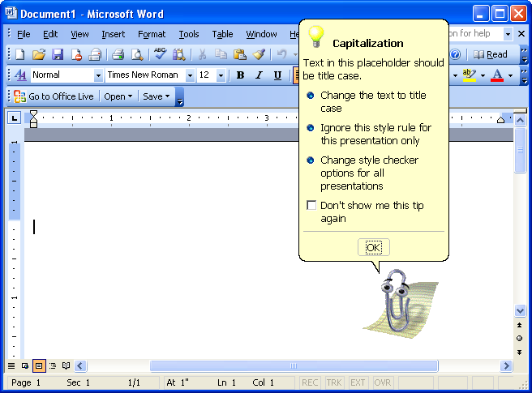Switch to Reading Layout view icon
The width and height of the screenshot is (532, 393).
[x=66, y=366]
